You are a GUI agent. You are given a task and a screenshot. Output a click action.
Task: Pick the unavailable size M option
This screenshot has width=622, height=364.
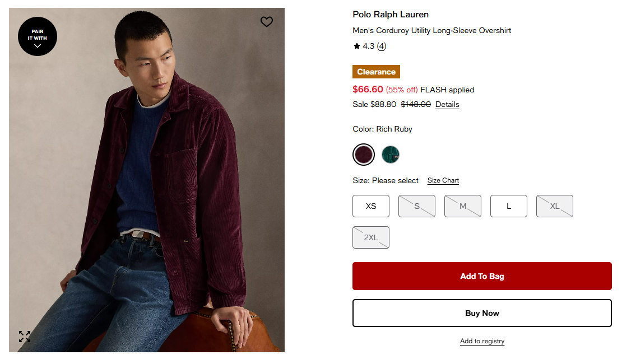coord(463,206)
